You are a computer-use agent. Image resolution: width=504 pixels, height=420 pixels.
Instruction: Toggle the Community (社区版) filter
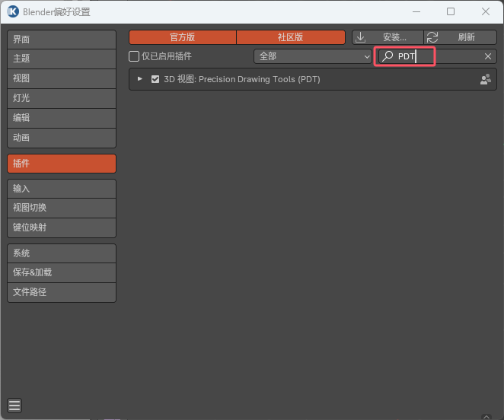pyautogui.click(x=291, y=37)
